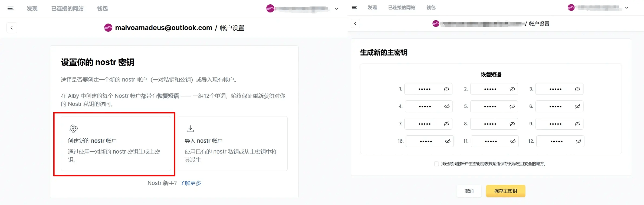Expand account dropdown in left window
The width and height of the screenshot is (644, 205).
[337, 9]
